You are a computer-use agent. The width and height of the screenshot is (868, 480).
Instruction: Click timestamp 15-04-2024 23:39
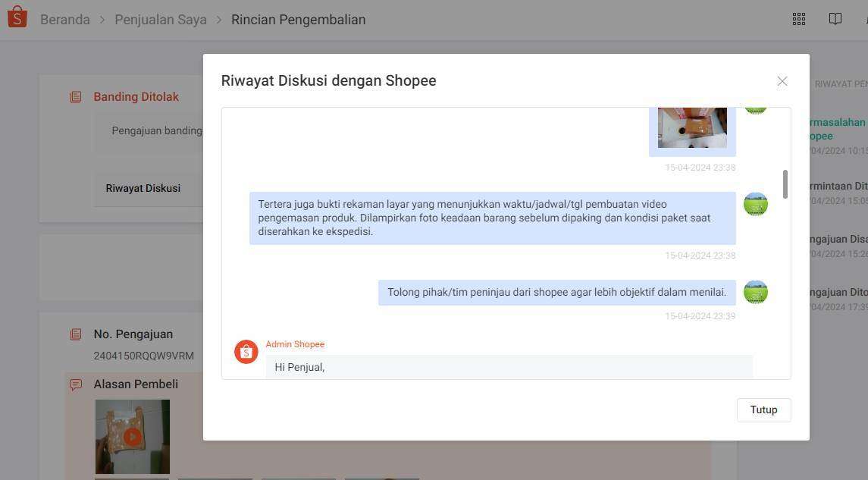tap(700, 316)
